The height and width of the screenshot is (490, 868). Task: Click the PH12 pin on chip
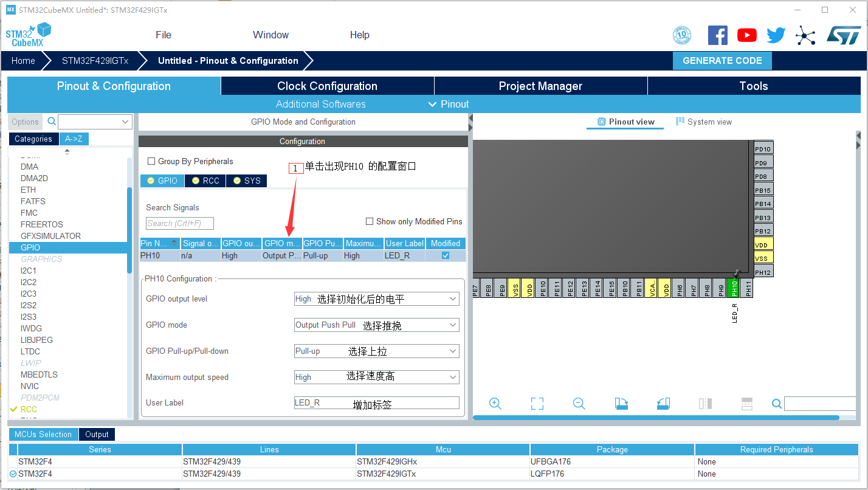[763, 272]
